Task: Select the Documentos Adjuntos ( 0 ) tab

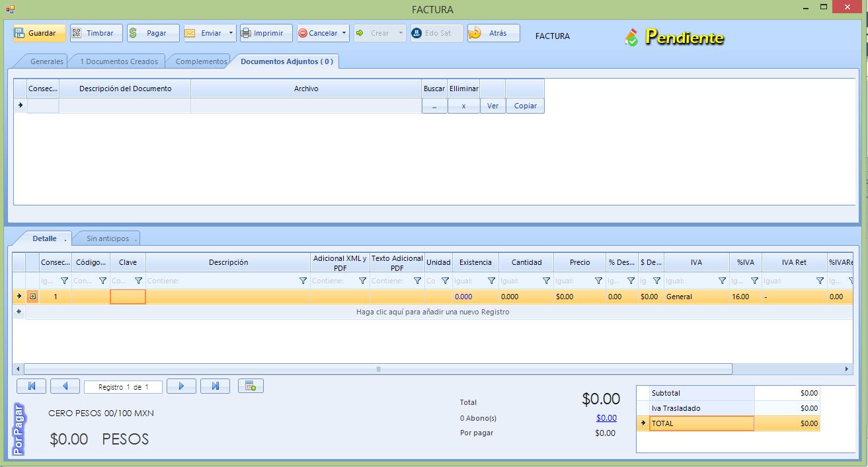Action: (287, 61)
